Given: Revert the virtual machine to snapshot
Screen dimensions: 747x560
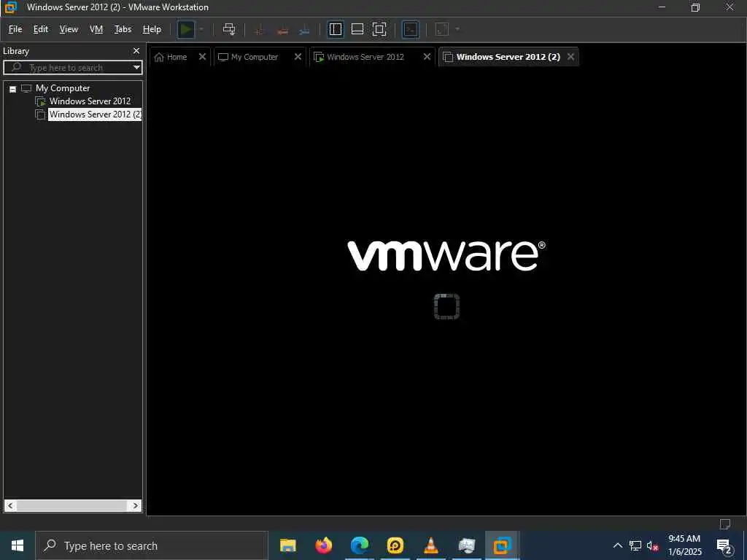Looking at the screenshot, I should tap(282, 30).
